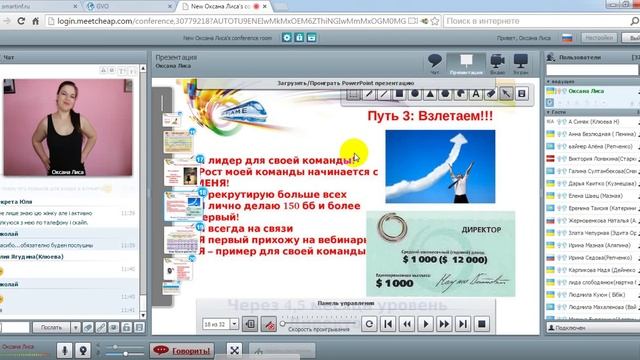This screenshot has height=360, width=640.
Task: Toggle the slide thumbnails panel button
Action: (250, 324)
